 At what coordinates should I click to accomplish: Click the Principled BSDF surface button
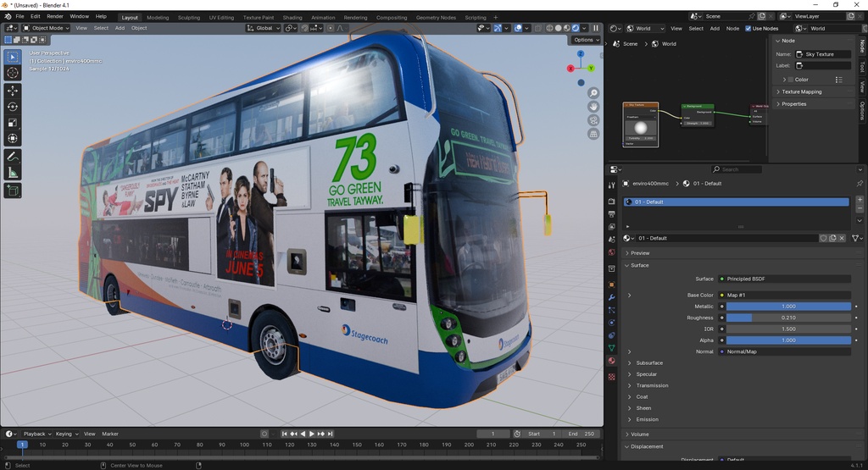[x=784, y=279]
